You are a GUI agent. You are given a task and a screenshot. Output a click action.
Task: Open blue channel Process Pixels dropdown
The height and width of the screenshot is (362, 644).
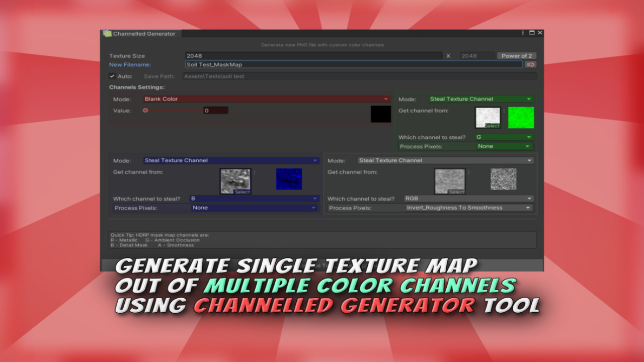pos(254,208)
